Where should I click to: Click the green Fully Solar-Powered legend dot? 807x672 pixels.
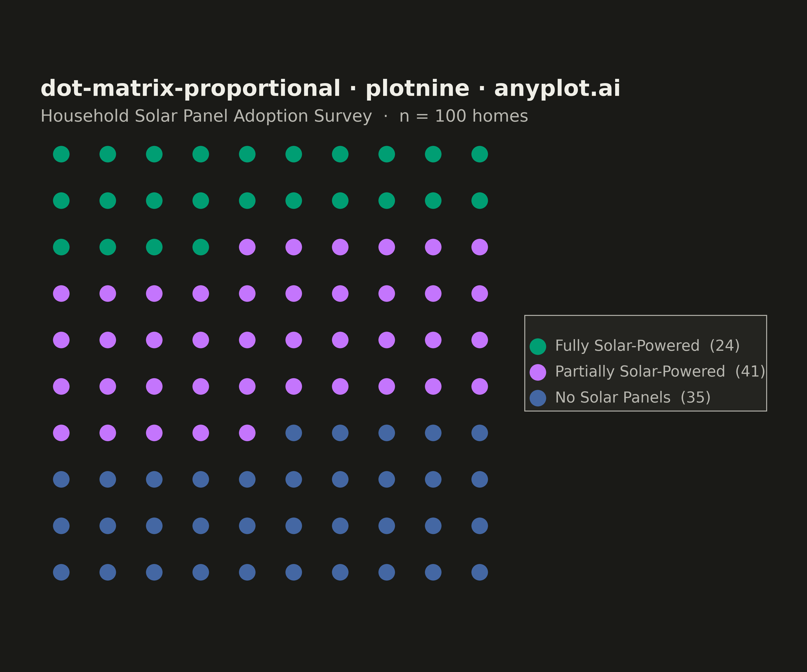(x=538, y=346)
